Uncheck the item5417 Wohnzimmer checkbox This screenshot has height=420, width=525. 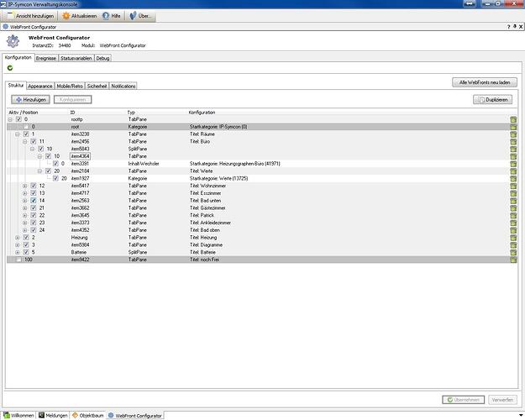(x=34, y=186)
